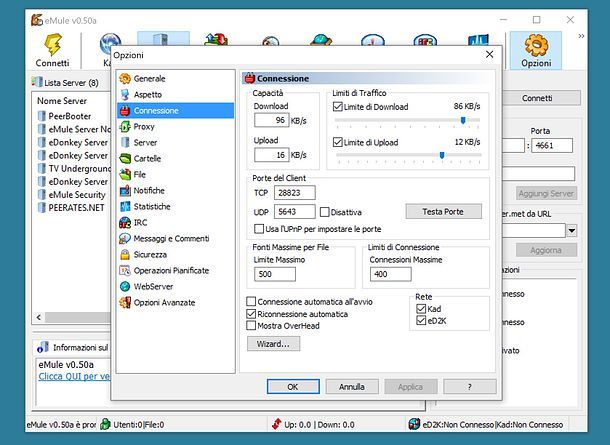This screenshot has width=610, height=445.
Task: Click the UDP port field
Action: coord(294,212)
